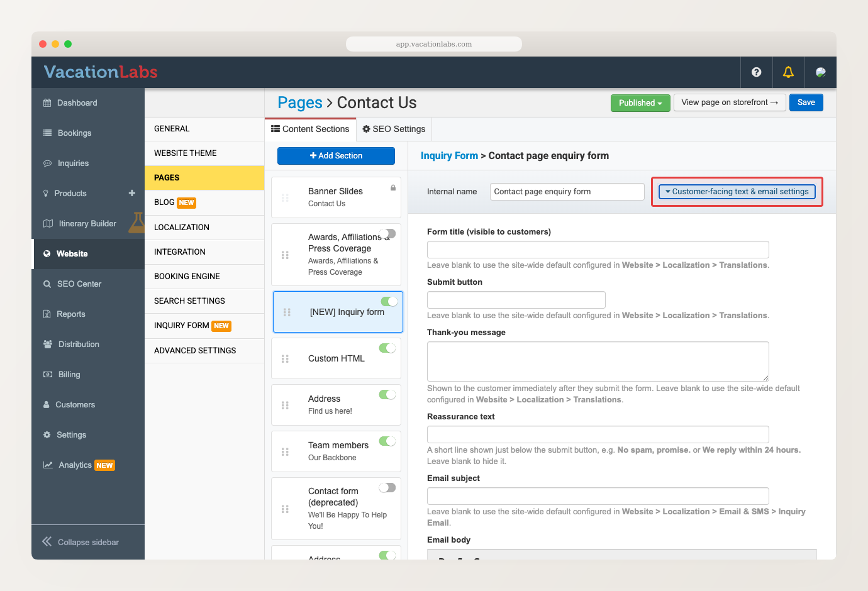The width and height of the screenshot is (868, 591).
Task: Open the Published status dropdown
Action: (x=640, y=103)
